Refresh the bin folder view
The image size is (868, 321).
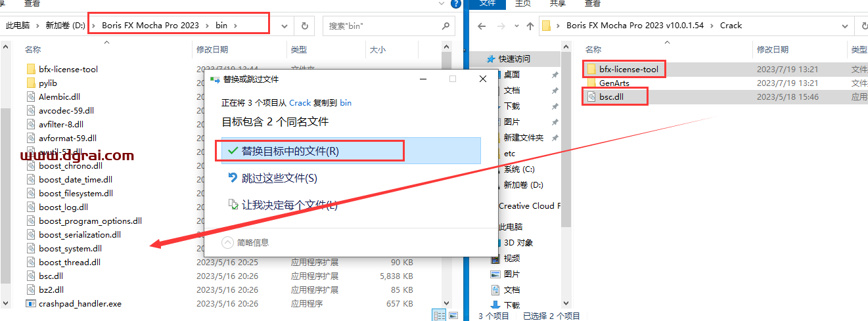click(304, 26)
